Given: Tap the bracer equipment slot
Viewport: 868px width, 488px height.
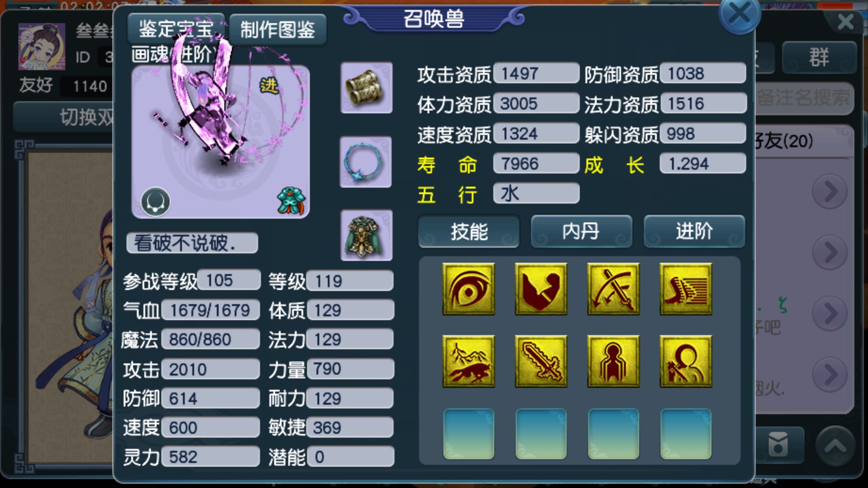Looking at the screenshot, I should pyautogui.click(x=366, y=88).
